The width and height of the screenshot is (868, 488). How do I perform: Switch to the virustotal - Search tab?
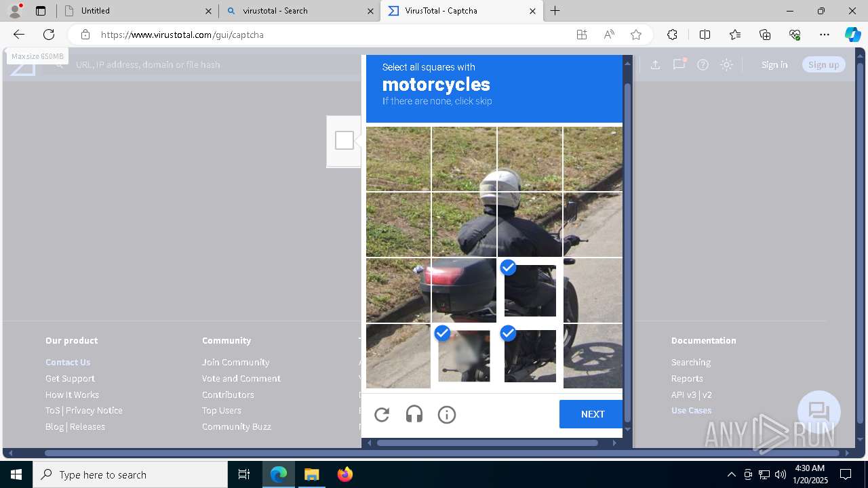point(299,11)
